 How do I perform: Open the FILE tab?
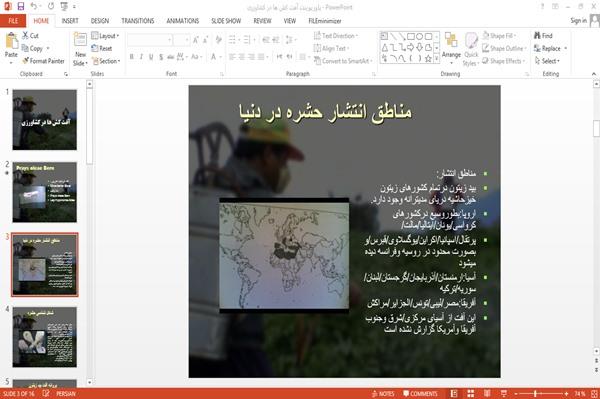tap(13, 21)
